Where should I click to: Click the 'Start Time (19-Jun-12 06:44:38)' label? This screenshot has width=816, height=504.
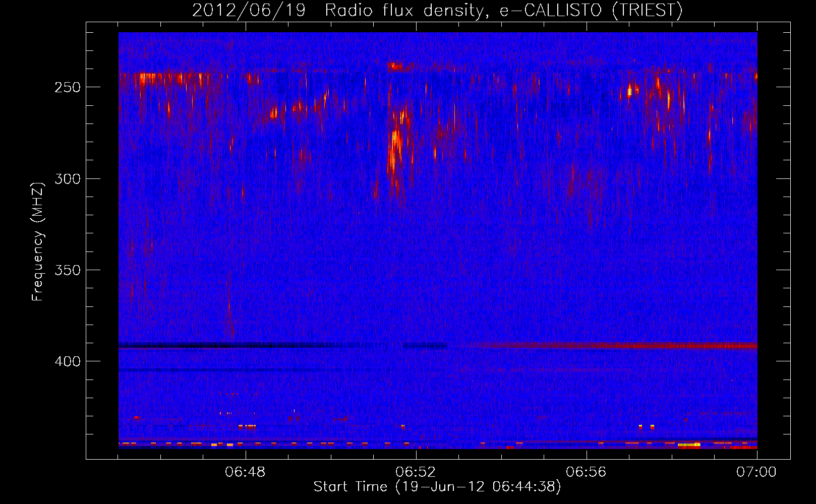point(437,487)
